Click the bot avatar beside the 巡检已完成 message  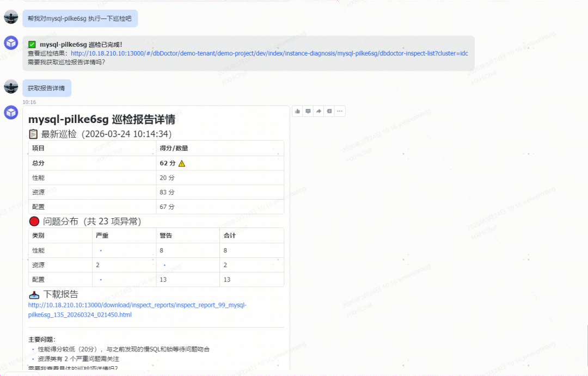pyautogui.click(x=11, y=43)
